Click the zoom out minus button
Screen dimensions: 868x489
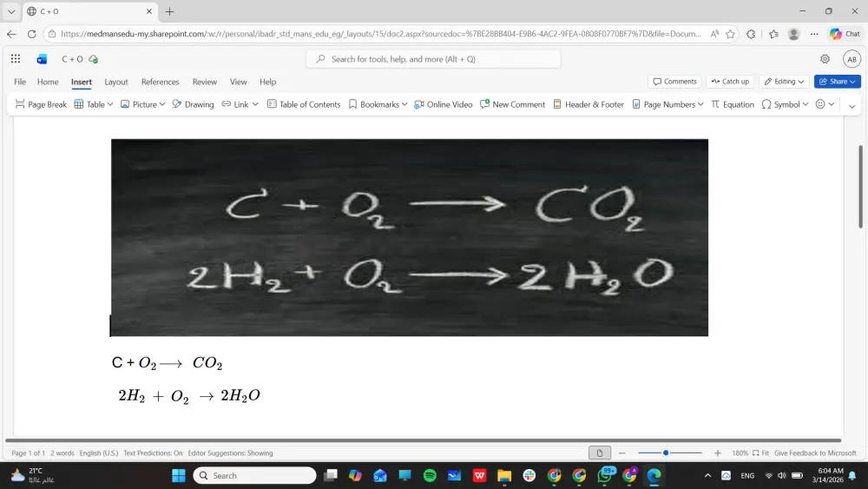click(621, 453)
